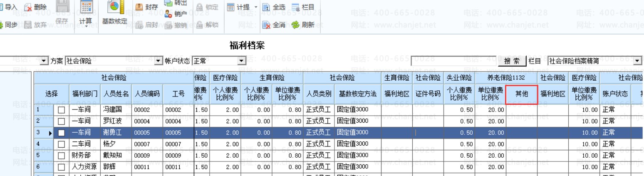Click the 其他 column header
Image resolution: width=644 pixels, height=176 pixels.
click(x=521, y=94)
